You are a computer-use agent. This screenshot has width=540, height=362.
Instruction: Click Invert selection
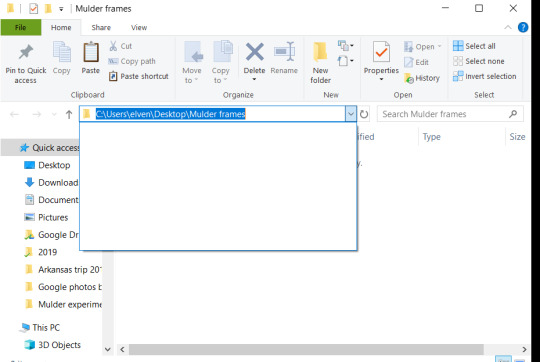tap(485, 76)
